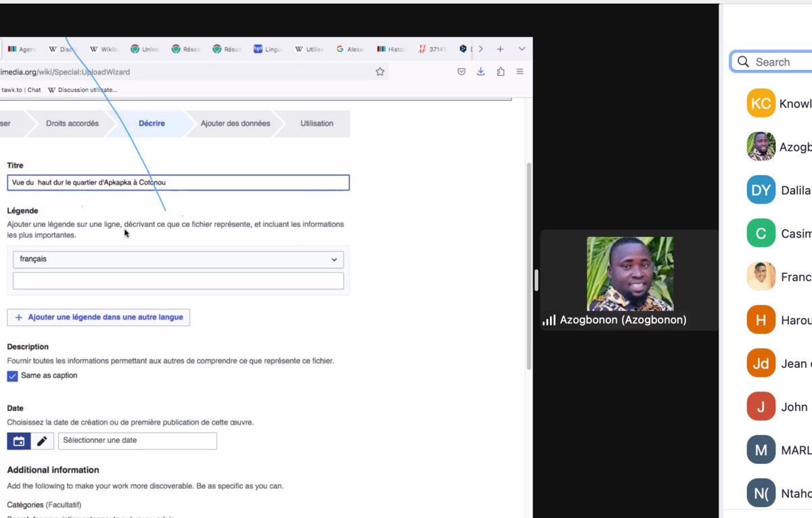Open the Firefox hamburger menu
812x518 pixels.
click(520, 72)
